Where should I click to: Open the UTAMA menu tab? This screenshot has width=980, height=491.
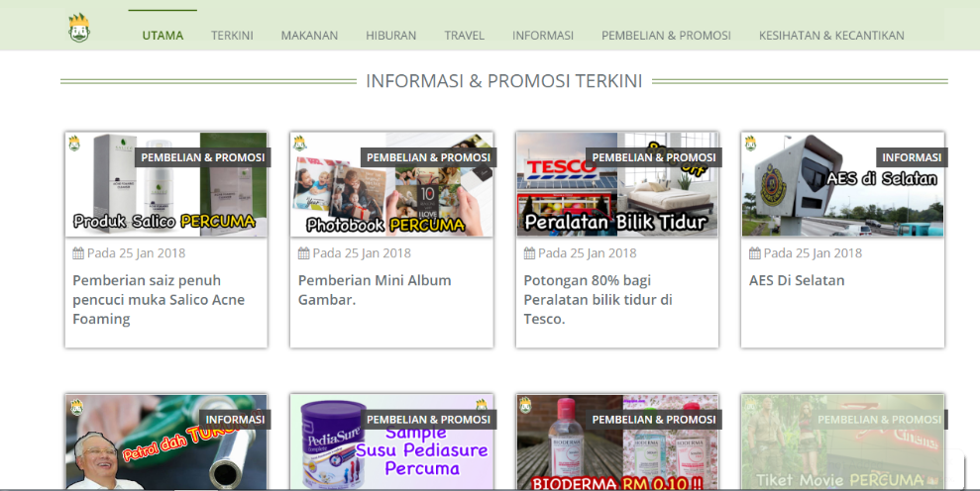[x=163, y=36]
